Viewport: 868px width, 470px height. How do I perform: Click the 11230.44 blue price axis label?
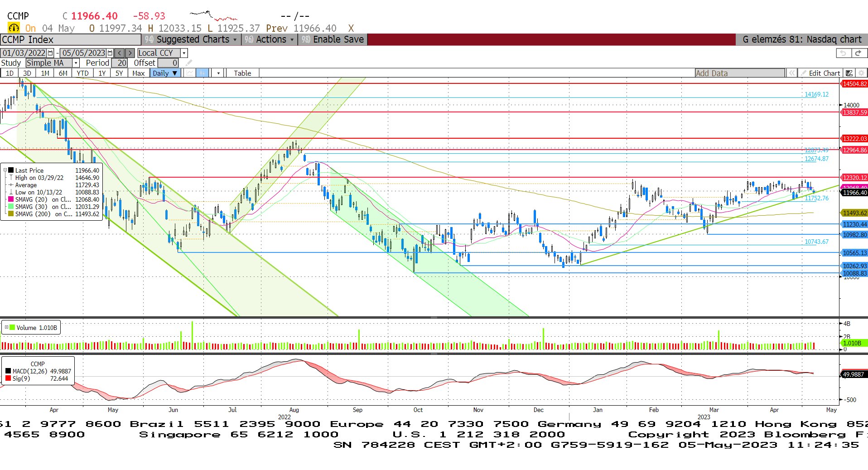(x=854, y=224)
